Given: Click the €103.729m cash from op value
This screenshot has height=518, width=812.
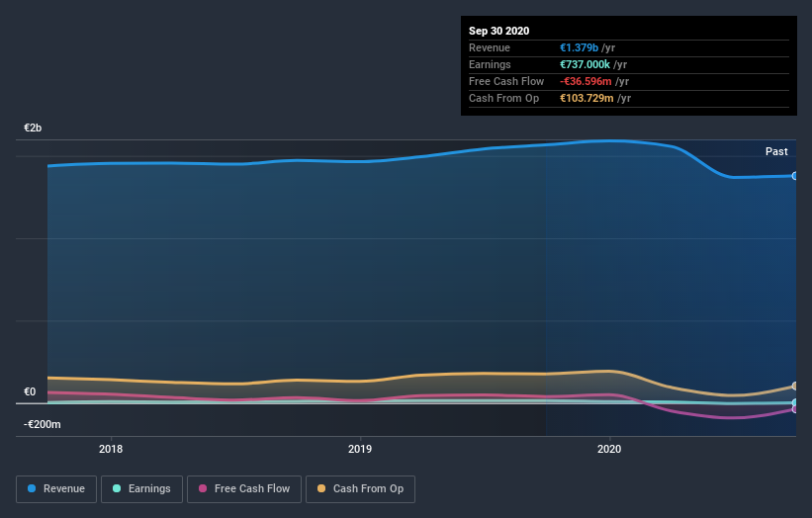Looking at the screenshot, I should point(586,98).
